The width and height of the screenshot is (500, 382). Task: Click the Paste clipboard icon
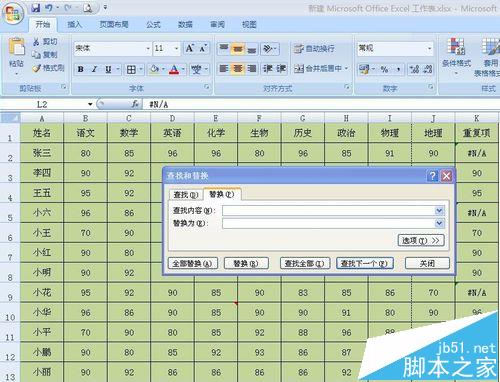(x=17, y=47)
